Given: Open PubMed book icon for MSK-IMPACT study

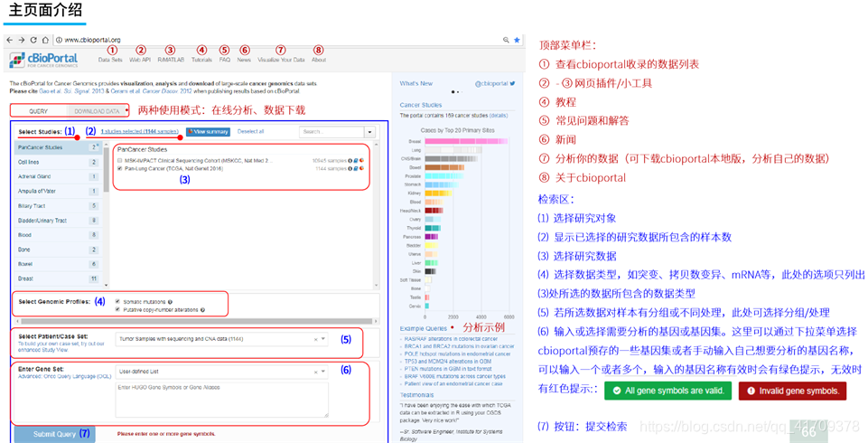Looking at the screenshot, I should pyautogui.click(x=355, y=161).
